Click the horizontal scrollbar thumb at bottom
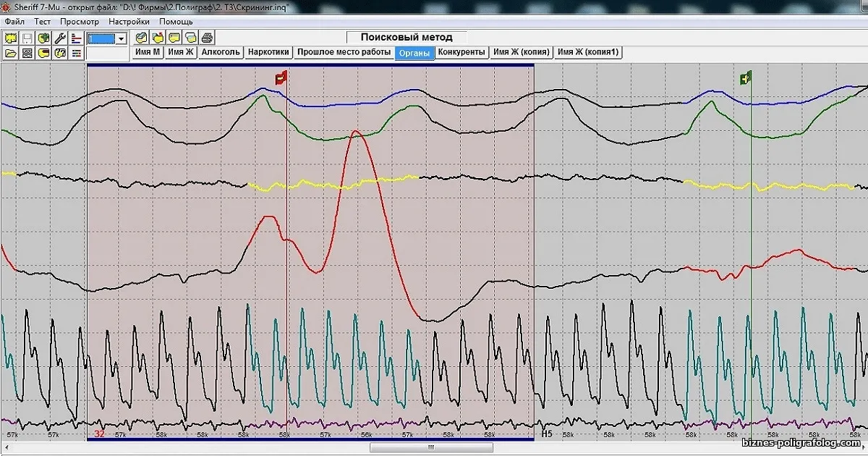This screenshot has height=456, width=868. [431, 447]
